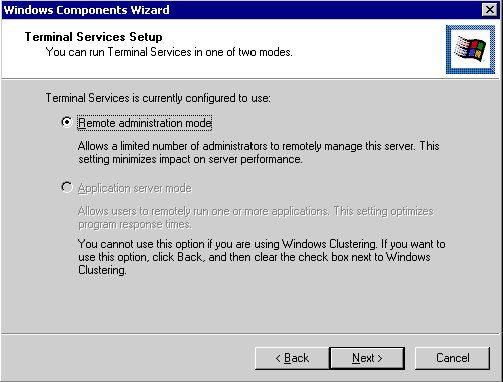This screenshot has height=382, width=503.
Task: Click the Windows Clustering warning note
Action: click(x=262, y=257)
